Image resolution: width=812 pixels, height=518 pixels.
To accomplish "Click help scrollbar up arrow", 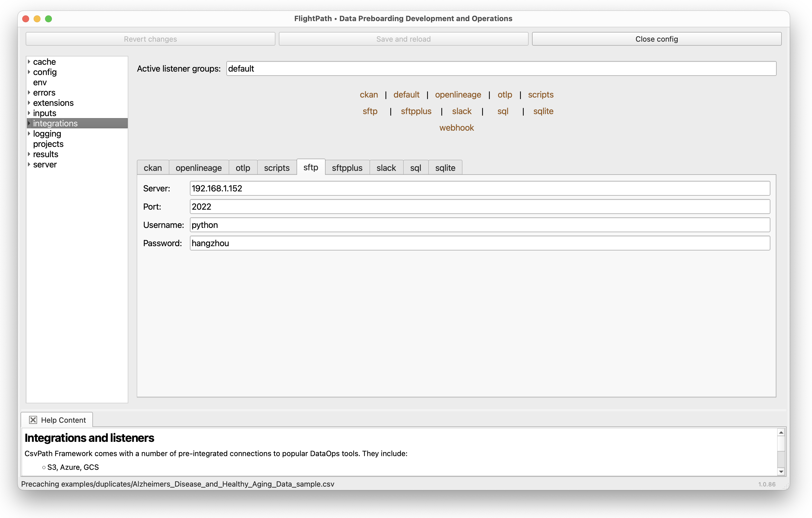I will tap(781, 432).
